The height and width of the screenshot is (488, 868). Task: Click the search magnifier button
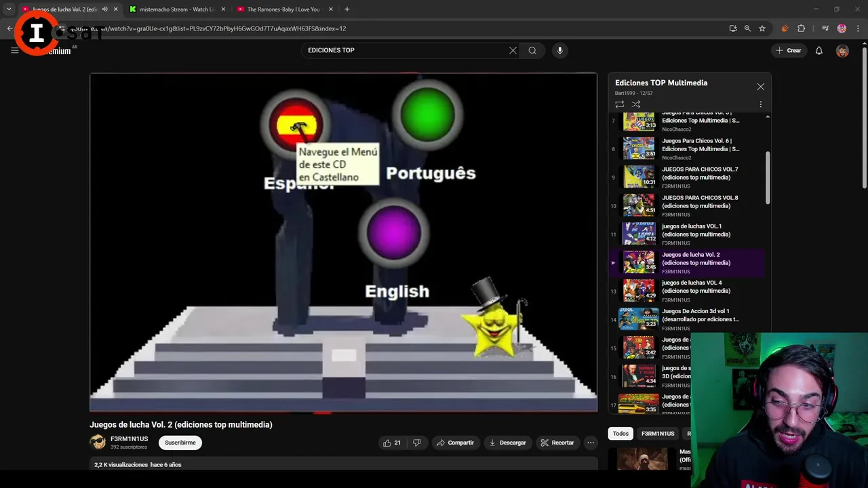point(532,50)
